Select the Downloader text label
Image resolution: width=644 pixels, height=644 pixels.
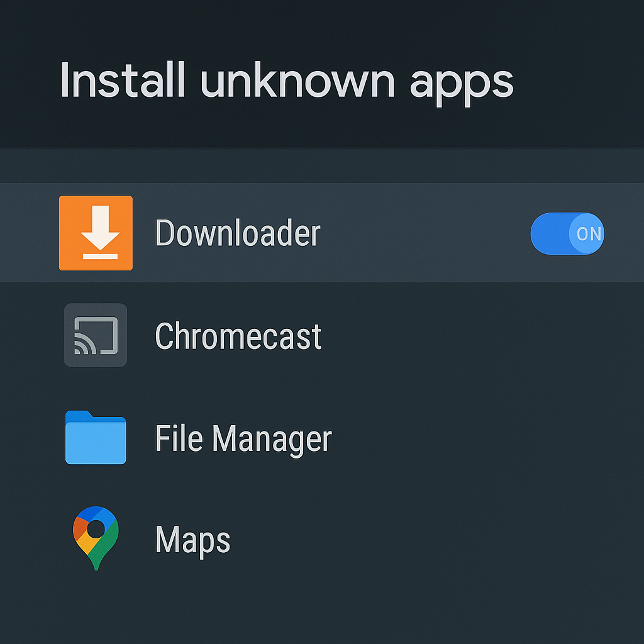(x=238, y=233)
